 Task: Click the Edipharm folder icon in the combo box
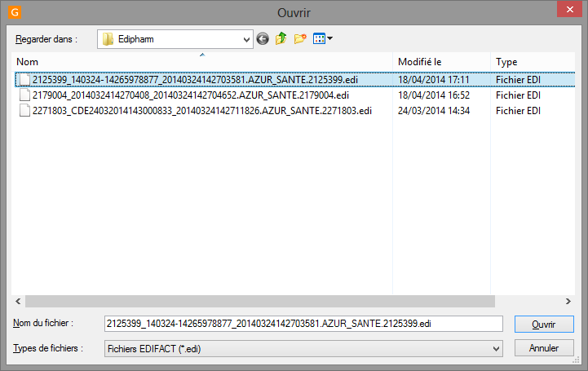tap(108, 39)
